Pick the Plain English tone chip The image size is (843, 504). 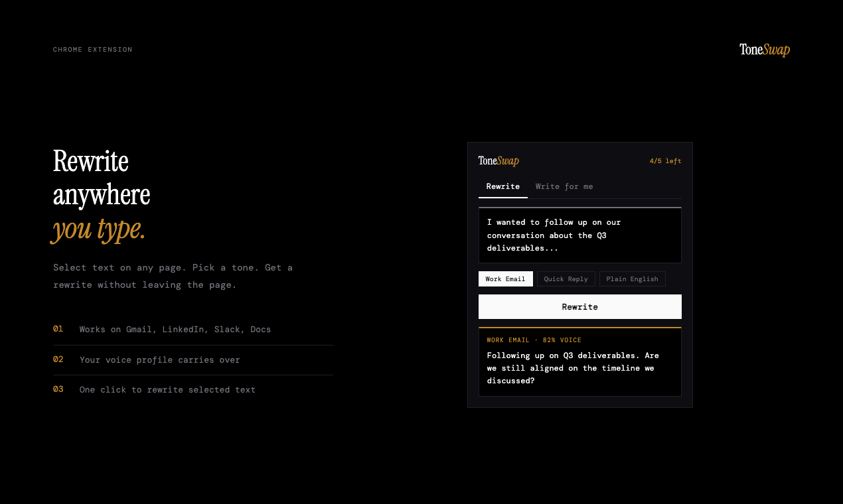(632, 279)
